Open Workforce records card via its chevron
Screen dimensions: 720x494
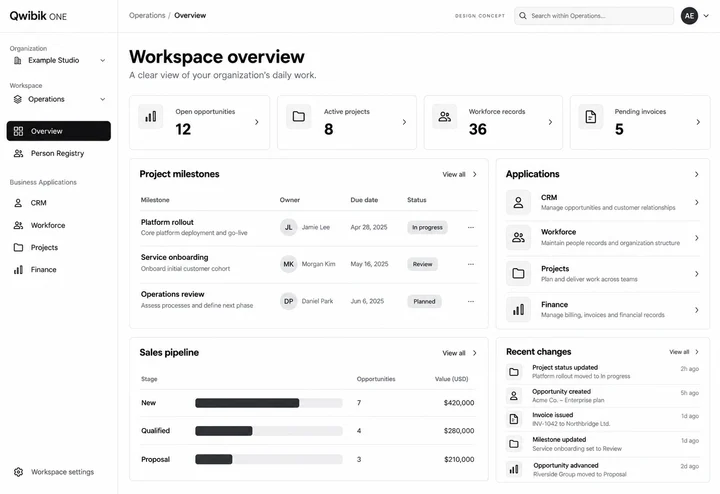(550, 122)
